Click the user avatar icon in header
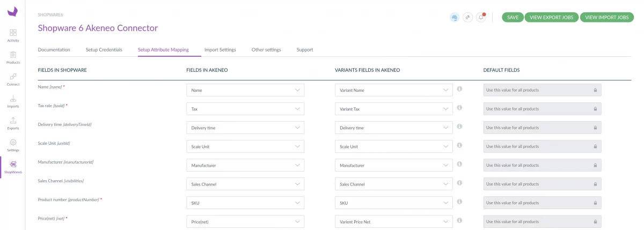644x230 pixels. click(454, 17)
